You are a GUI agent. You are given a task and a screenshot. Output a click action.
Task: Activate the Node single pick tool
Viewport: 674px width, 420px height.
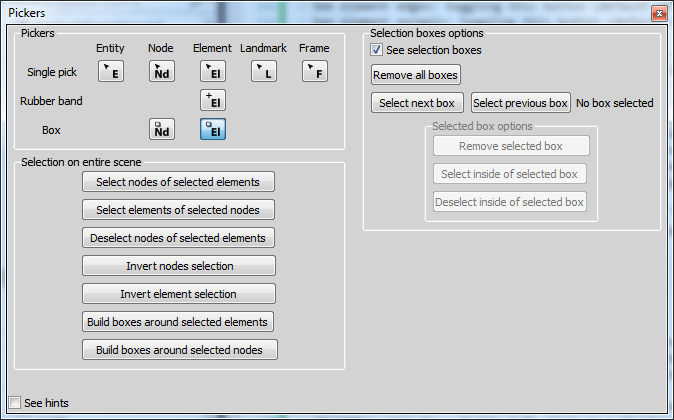click(x=162, y=71)
